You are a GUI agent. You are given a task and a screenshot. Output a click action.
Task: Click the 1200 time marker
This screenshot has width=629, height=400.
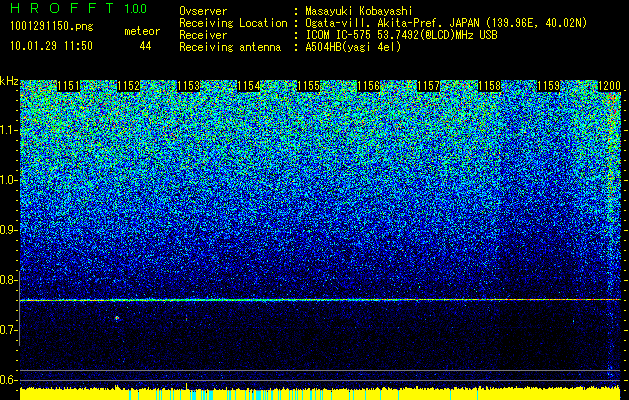click(x=609, y=86)
